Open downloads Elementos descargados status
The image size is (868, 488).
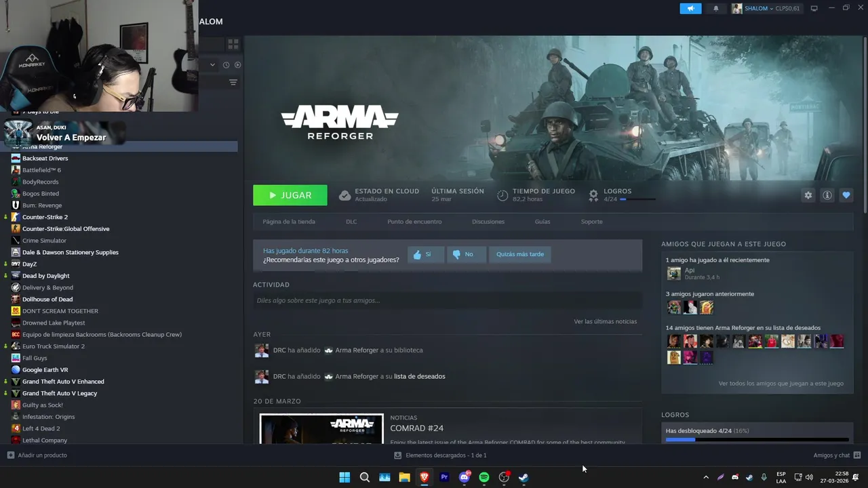[x=441, y=455]
